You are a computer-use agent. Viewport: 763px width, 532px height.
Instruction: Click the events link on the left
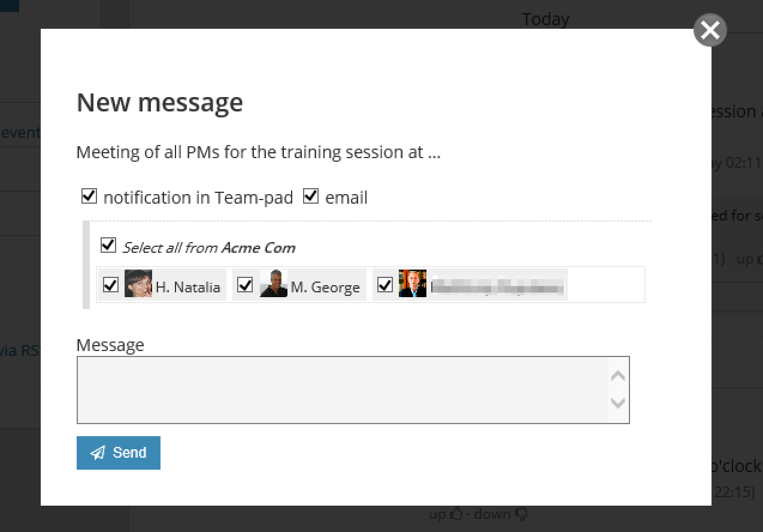tap(20, 132)
